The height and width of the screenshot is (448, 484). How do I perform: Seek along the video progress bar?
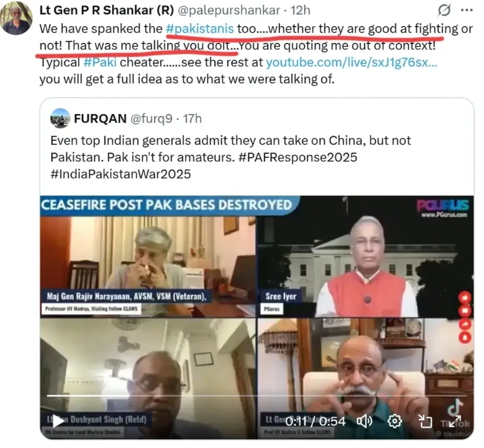pos(257,395)
